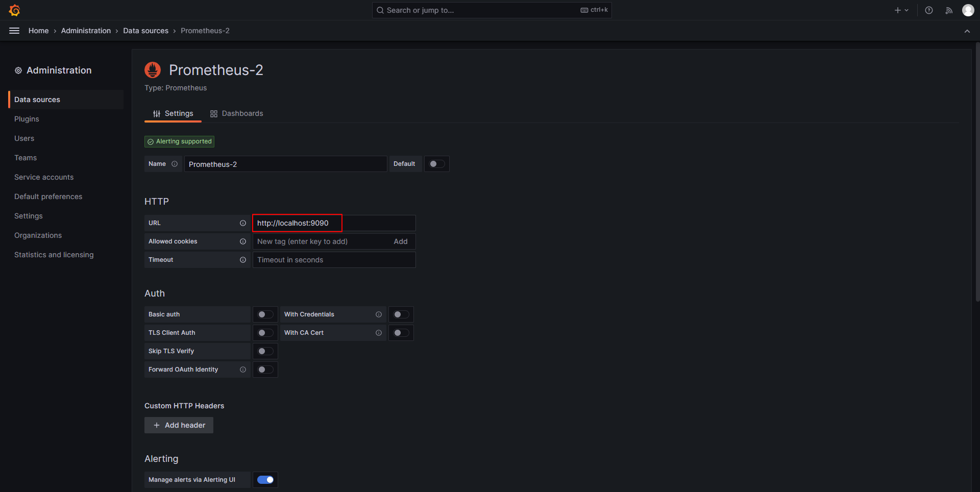
Task: Click the URL input field
Action: pyautogui.click(x=334, y=223)
